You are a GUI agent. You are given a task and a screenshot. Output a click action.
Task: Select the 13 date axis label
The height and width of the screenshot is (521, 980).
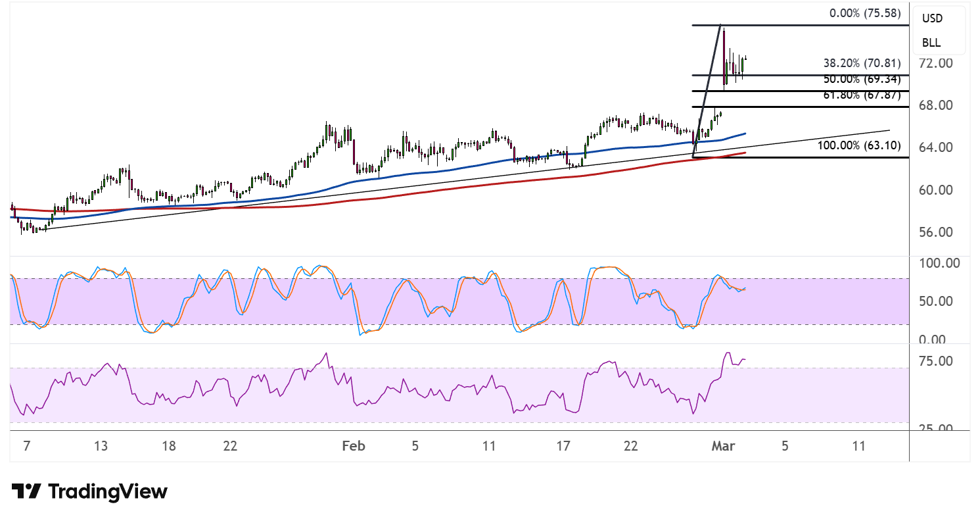101,446
